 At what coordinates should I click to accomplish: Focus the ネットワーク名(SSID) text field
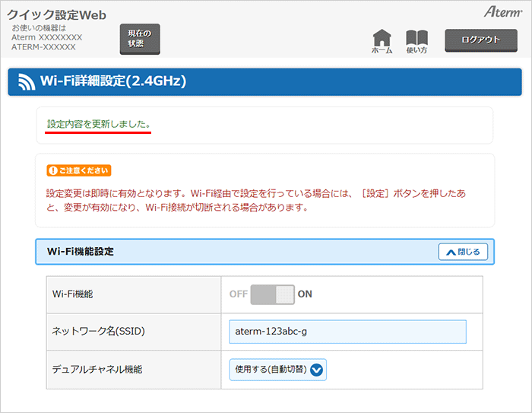pos(347,332)
